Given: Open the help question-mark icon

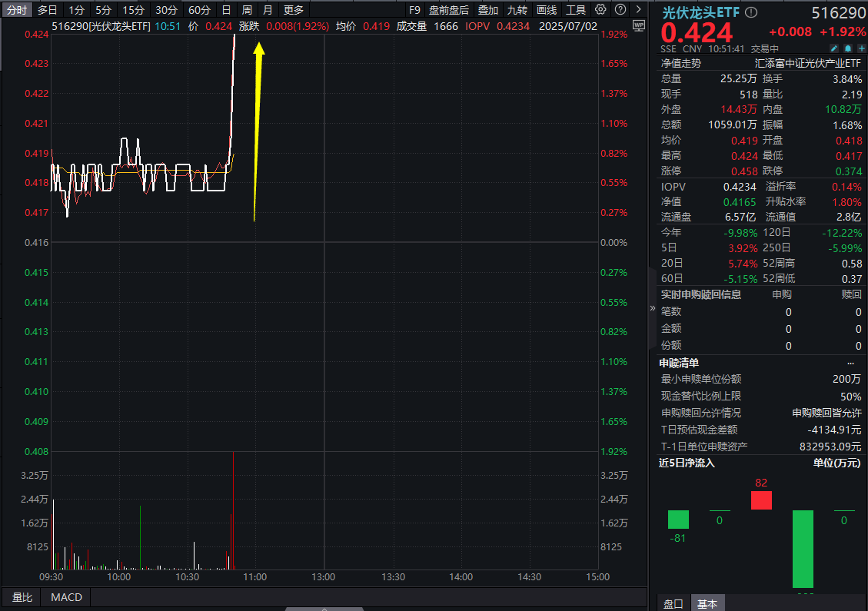Looking at the screenshot, I should click(x=620, y=9).
